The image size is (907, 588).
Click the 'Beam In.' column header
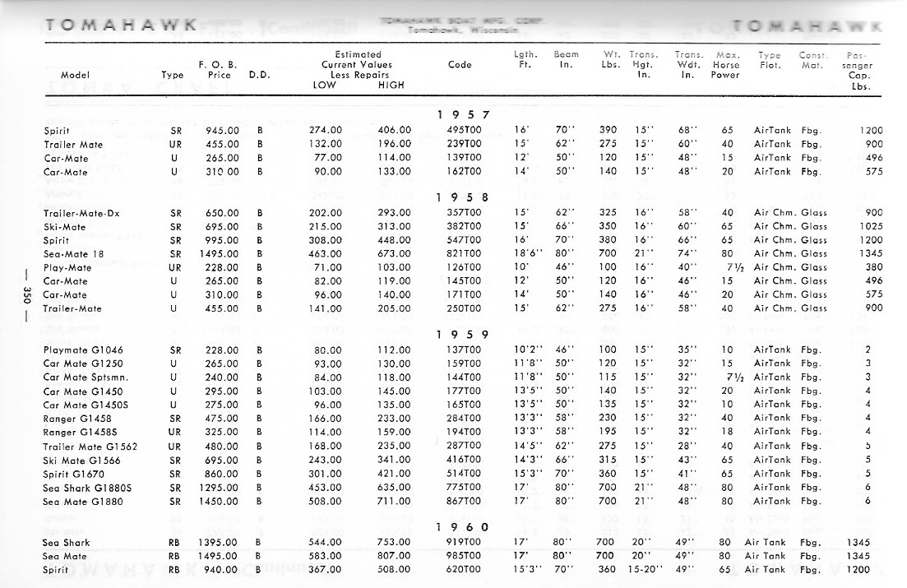(x=566, y=59)
